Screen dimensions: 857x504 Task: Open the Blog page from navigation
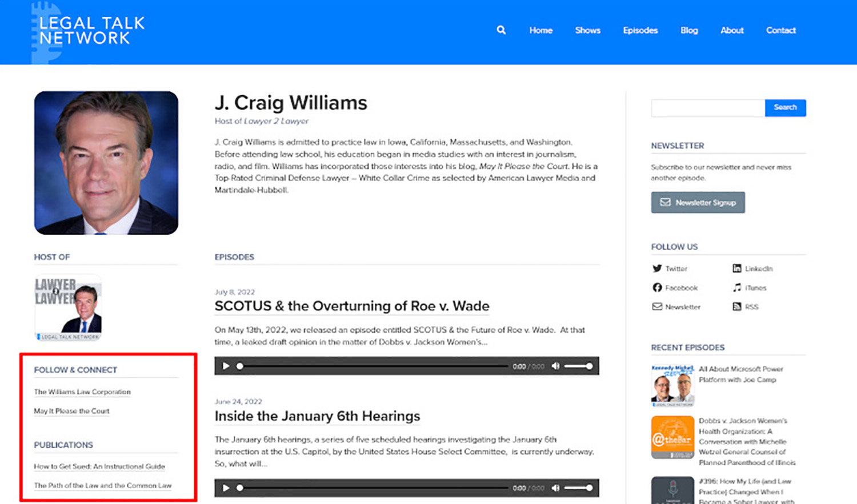point(689,30)
